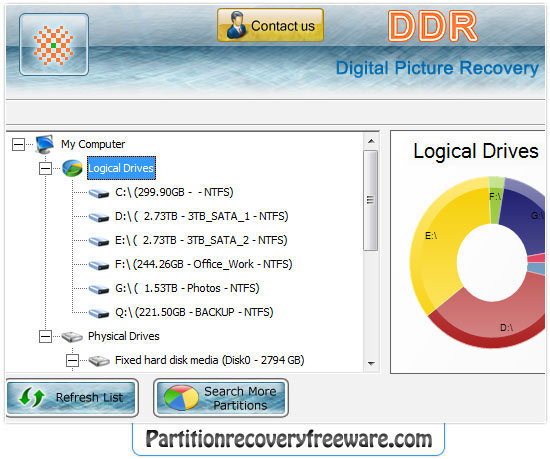Click the drive list scrollbar down arrow
This screenshot has width=550, height=459.
pos(371,364)
